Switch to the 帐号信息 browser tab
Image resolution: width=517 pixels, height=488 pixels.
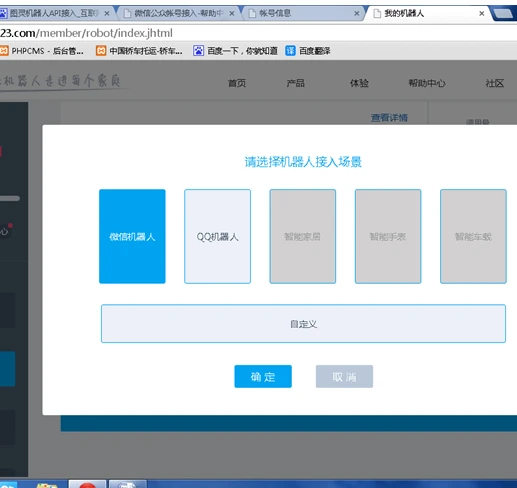[303, 13]
